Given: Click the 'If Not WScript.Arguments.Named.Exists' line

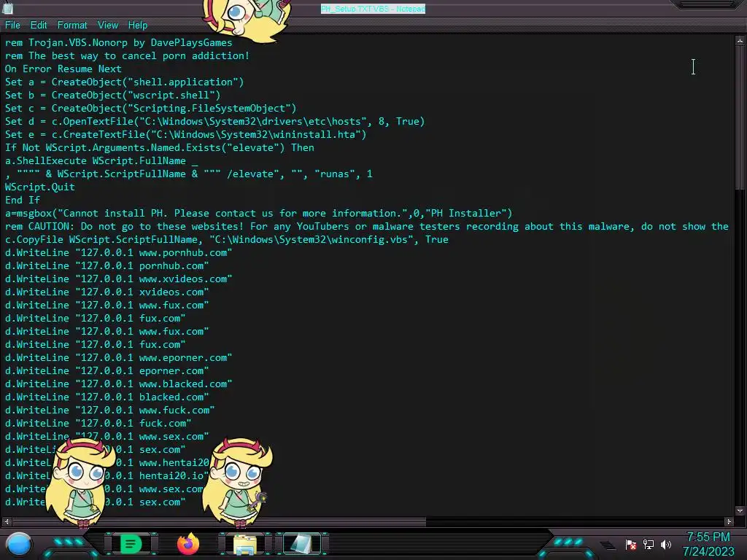Looking at the screenshot, I should (x=160, y=147).
